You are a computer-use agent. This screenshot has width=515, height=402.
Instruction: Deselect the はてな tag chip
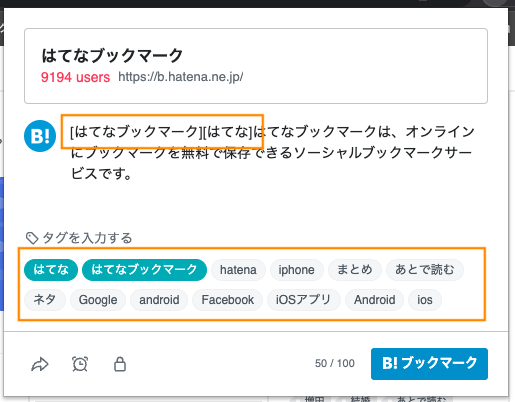(x=51, y=270)
